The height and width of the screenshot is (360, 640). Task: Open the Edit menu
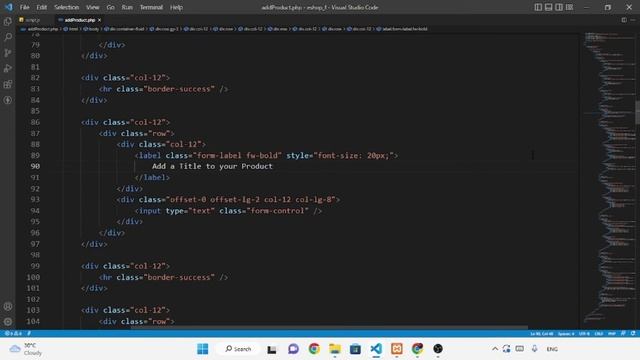(41, 7)
